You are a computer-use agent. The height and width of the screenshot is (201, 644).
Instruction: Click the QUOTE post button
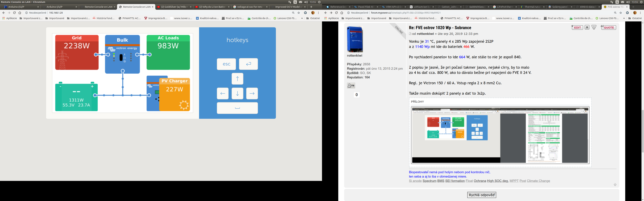tap(608, 27)
